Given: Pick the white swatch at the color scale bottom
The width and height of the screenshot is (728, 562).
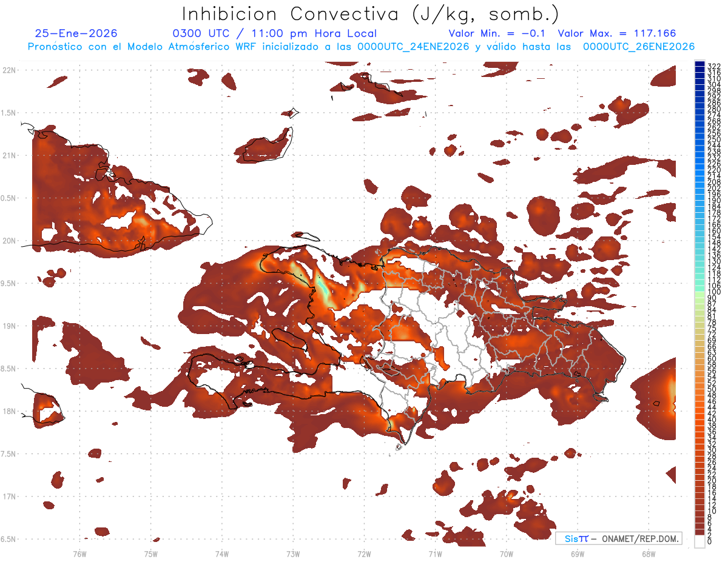Looking at the screenshot, I should pos(699,541).
